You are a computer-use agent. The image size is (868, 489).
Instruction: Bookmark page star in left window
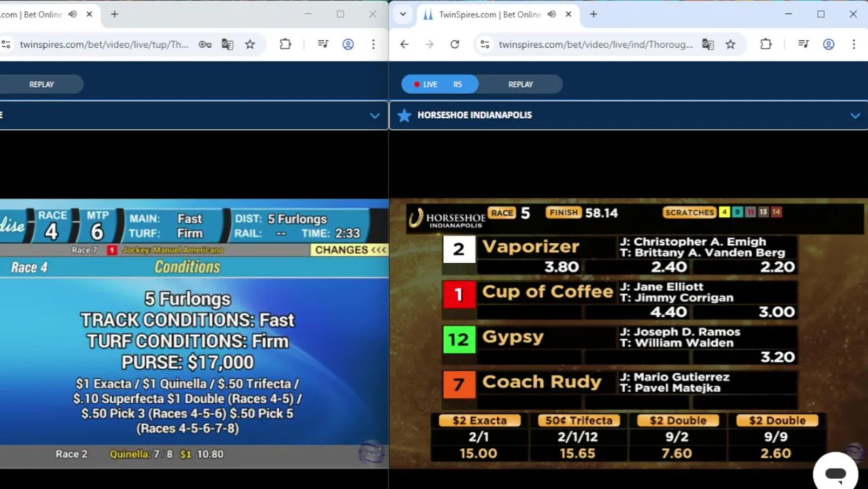point(250,44)
